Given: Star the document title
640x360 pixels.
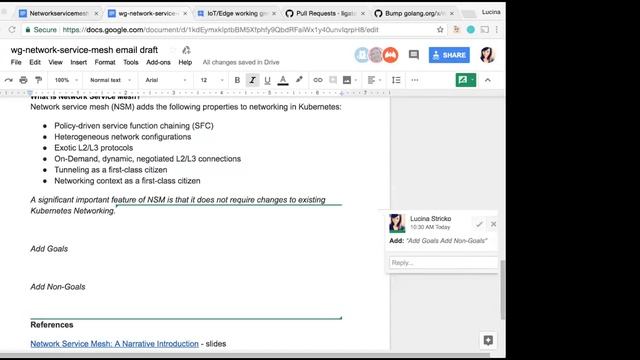Looking at the screenshot, I should click(x=172, y=50).
